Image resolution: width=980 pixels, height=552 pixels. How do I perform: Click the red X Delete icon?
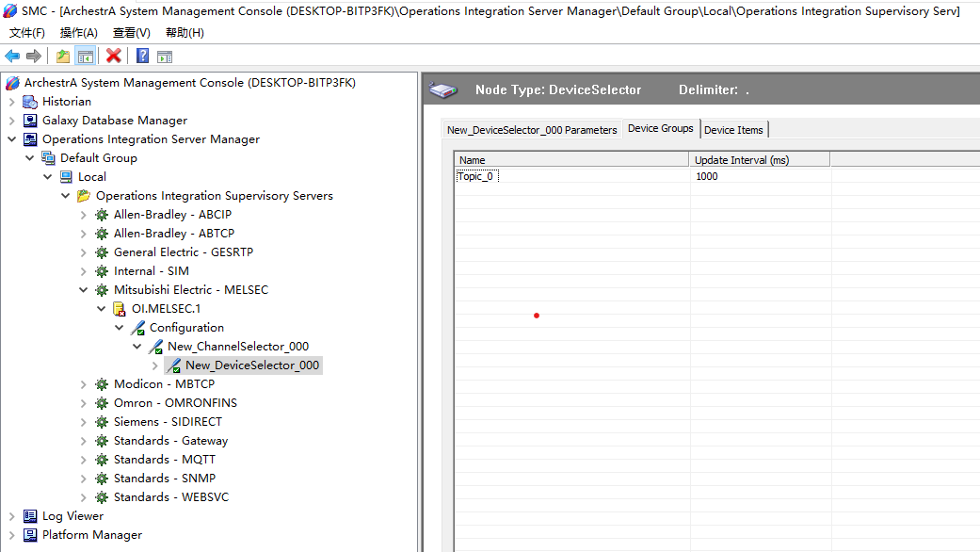[x=113, y=57]
